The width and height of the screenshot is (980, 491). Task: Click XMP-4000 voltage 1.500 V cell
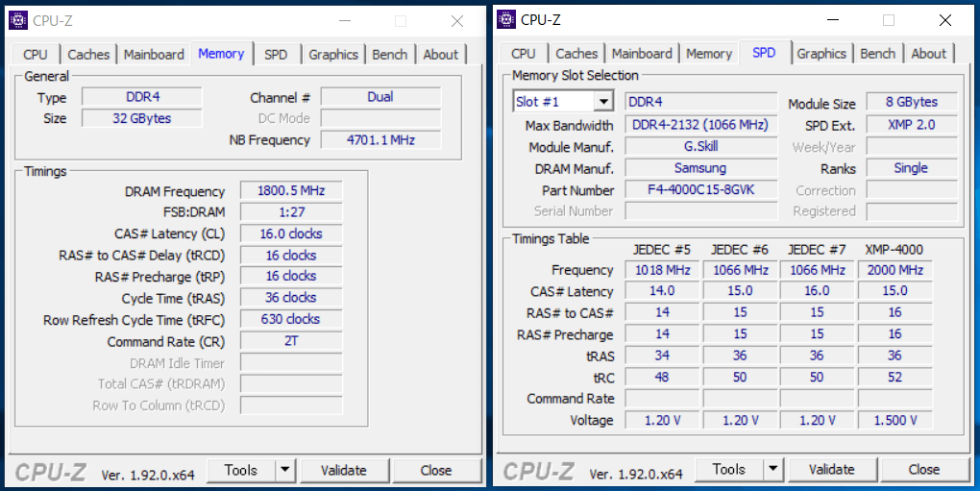[895, 421]
